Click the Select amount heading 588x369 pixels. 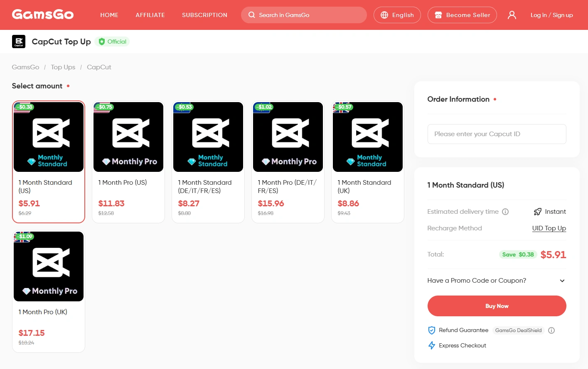37,86
